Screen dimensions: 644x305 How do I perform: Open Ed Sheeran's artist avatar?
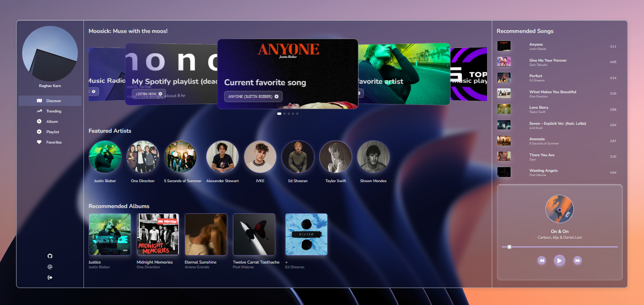(298, 157)
